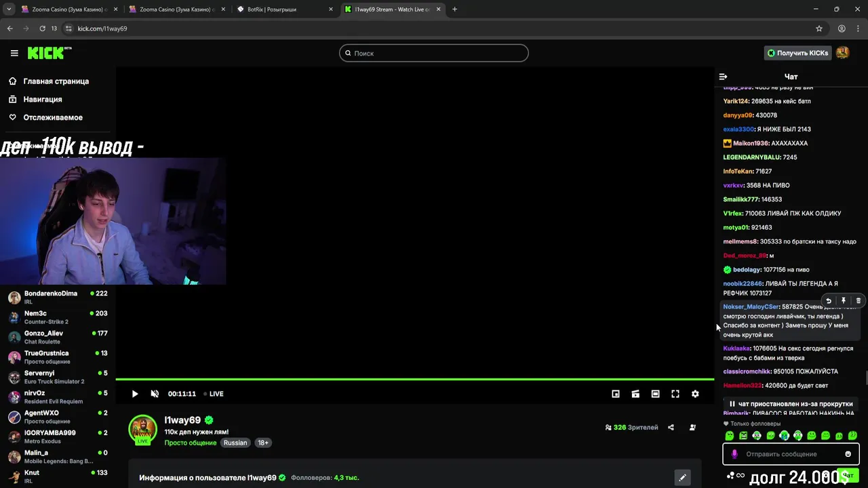
Task: Toggle mini player icon
Action: [616, 394]
